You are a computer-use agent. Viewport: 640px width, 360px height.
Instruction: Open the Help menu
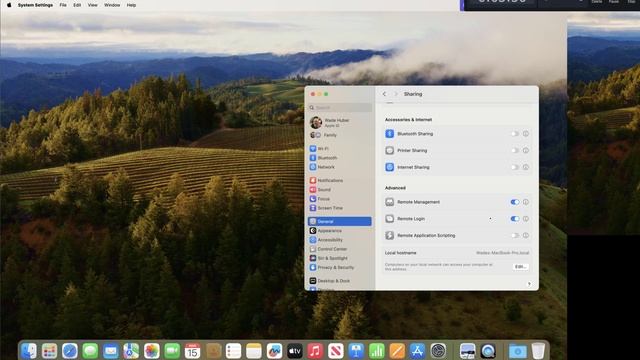(131, 5)
